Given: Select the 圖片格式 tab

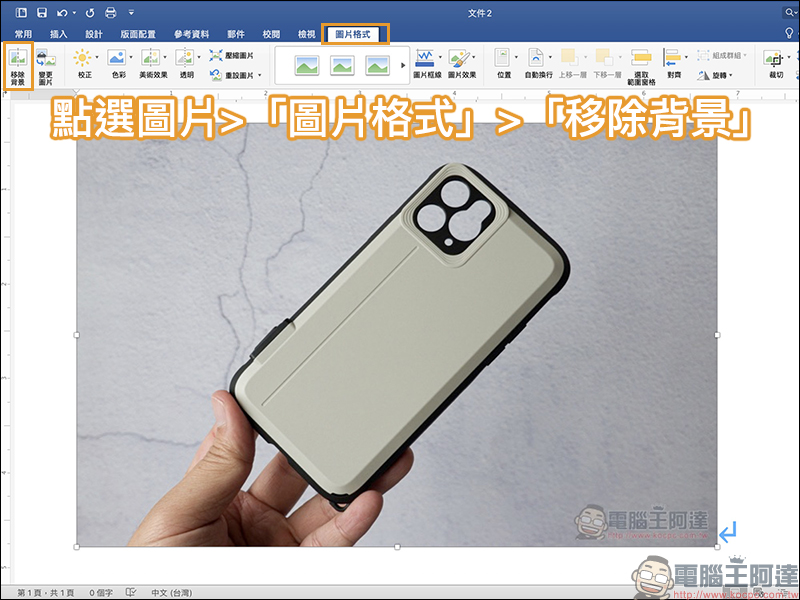Looking at the screenshot, I should click(353, 34).
